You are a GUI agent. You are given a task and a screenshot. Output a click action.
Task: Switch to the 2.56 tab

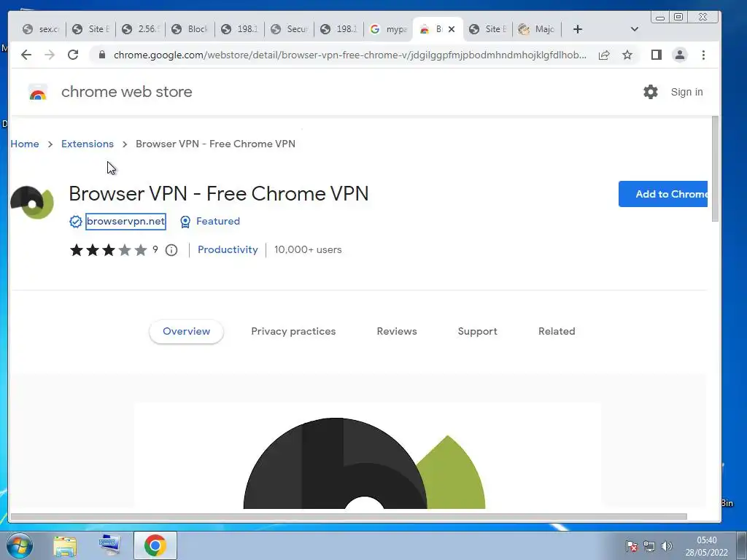141,29
